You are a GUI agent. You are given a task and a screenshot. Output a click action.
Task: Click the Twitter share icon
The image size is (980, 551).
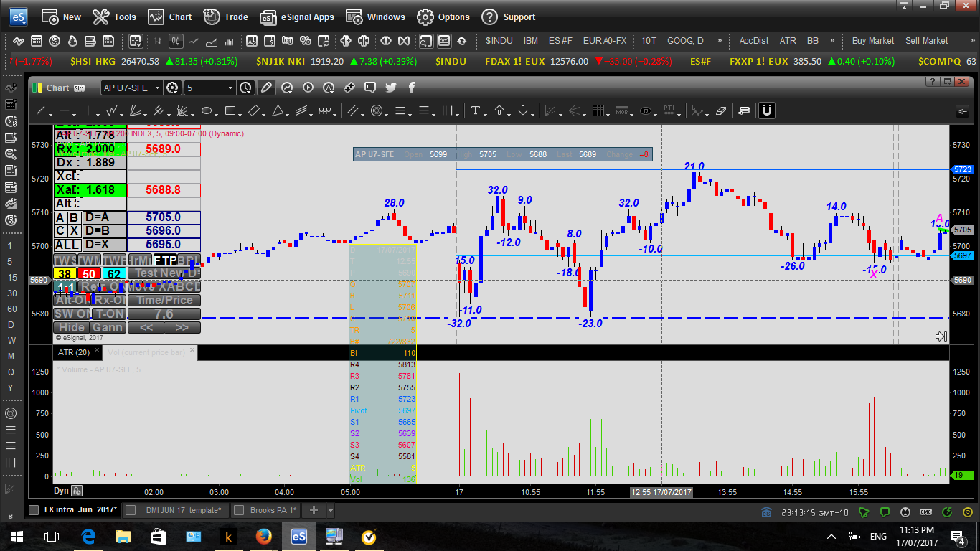391,88
